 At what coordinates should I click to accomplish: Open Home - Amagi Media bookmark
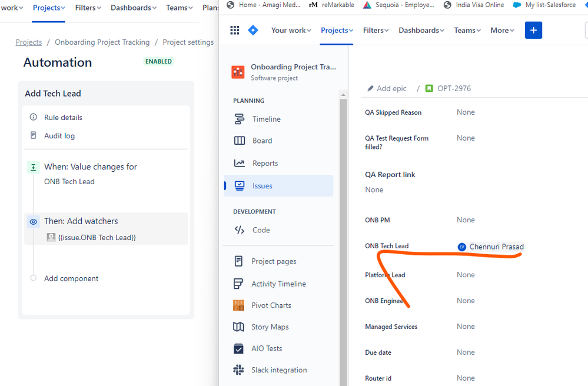(264, 5)
